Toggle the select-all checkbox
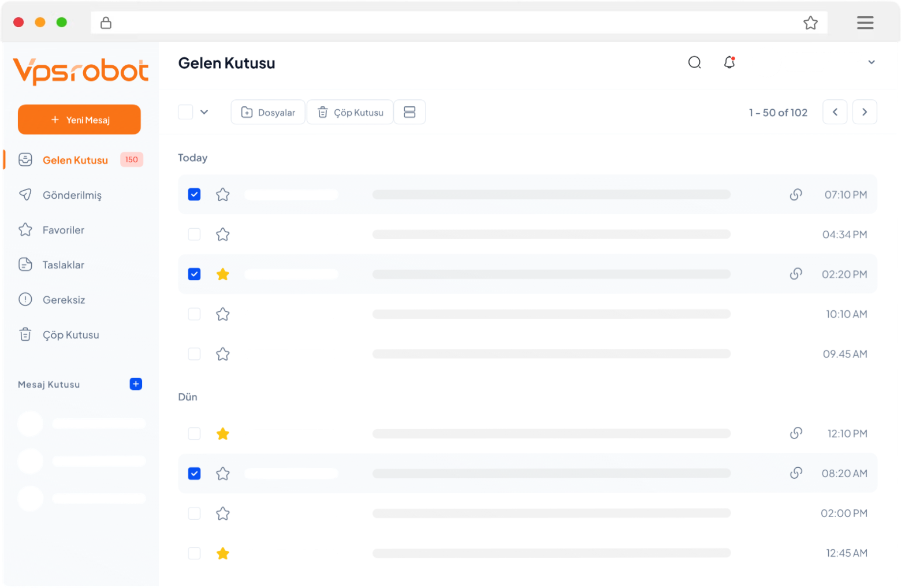 point(185,112)
